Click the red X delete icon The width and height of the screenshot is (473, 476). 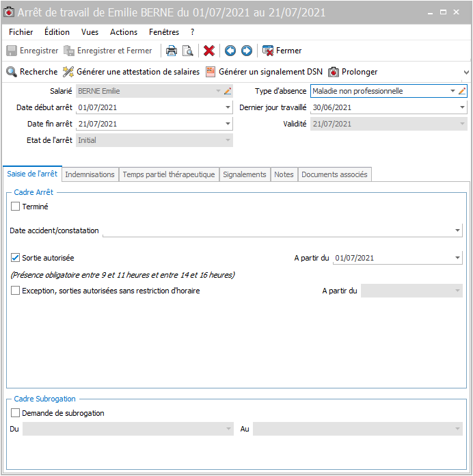[x=209, y=51]
